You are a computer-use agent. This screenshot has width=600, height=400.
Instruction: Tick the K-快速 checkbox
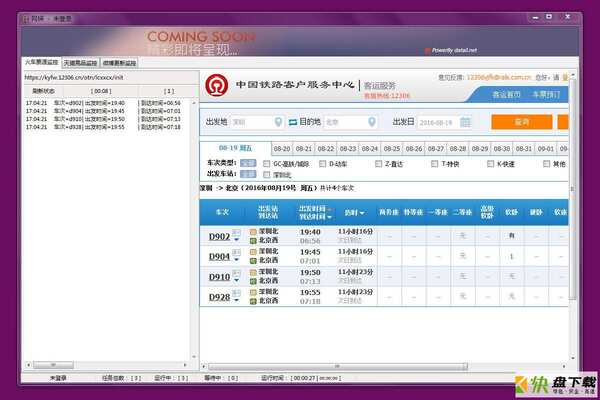pyautogui.click(x=490, y=164)
